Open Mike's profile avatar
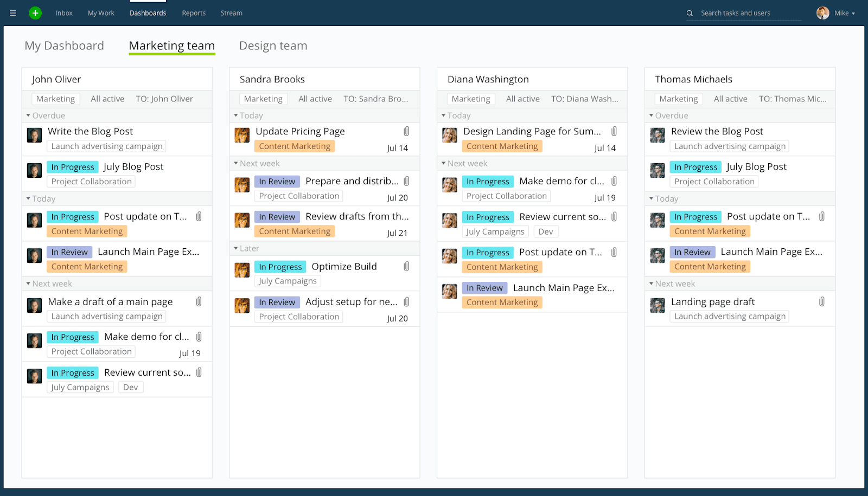Screen dimensions: 868x496 (822, 13)
